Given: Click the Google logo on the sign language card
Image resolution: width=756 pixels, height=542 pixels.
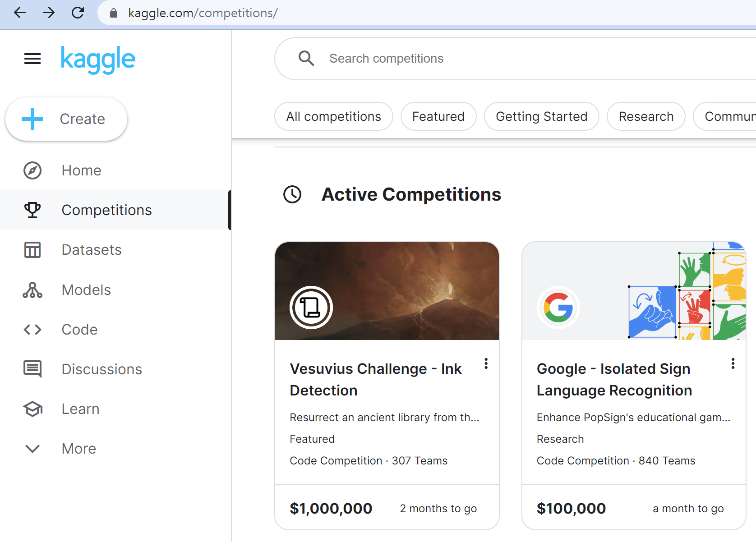Looking at the screenshot, I should click(x=558, y=308).
